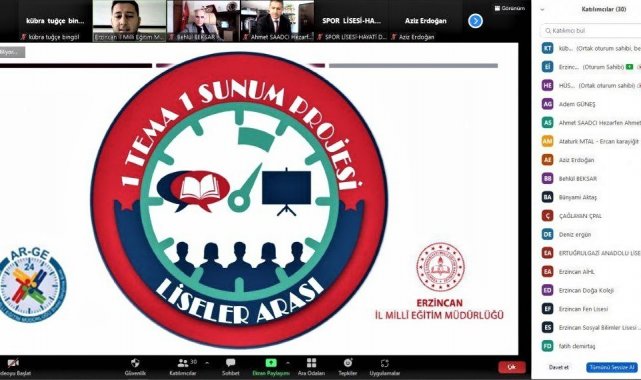The height and width of the screenshot is (380, 641).
Task: Collapse the Katılımcılar panel chevron
Action: pos(542,9)
